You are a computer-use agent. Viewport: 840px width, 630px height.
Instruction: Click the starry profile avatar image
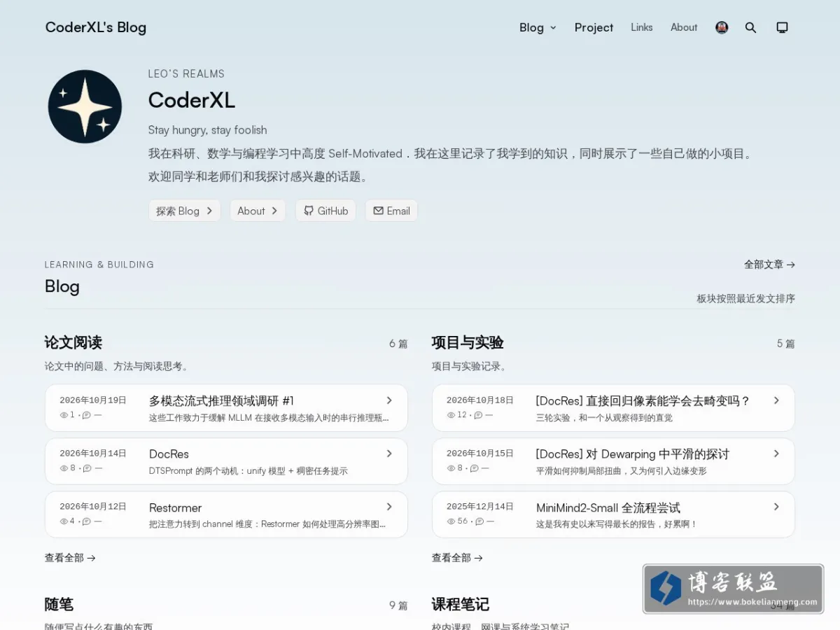pos(85,106)
